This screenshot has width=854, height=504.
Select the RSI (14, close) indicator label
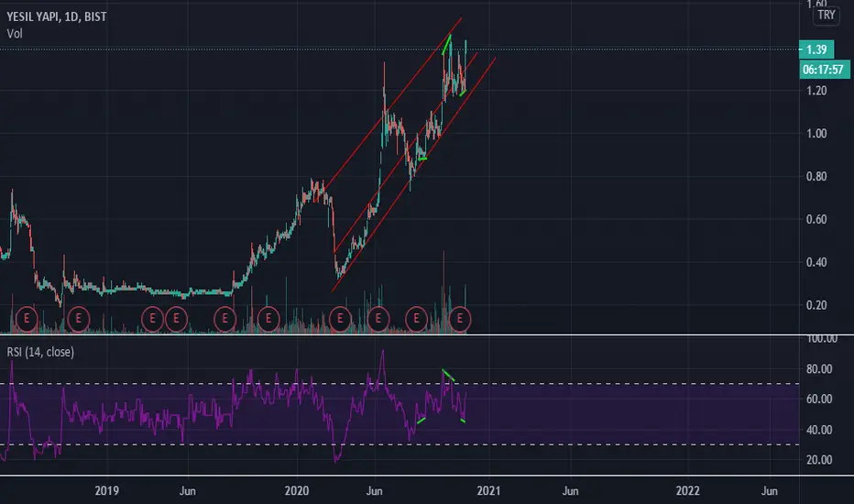click(x=40, y=352)
